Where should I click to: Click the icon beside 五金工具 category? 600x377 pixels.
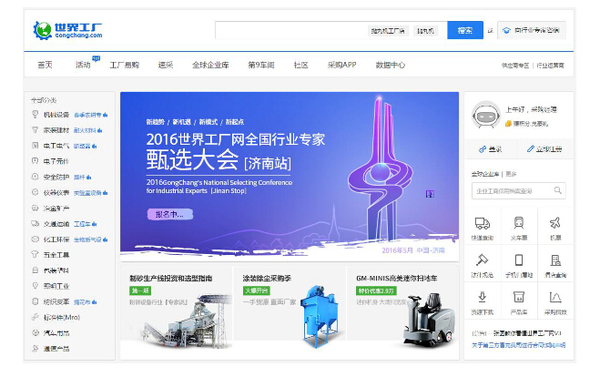pos(35,255)
